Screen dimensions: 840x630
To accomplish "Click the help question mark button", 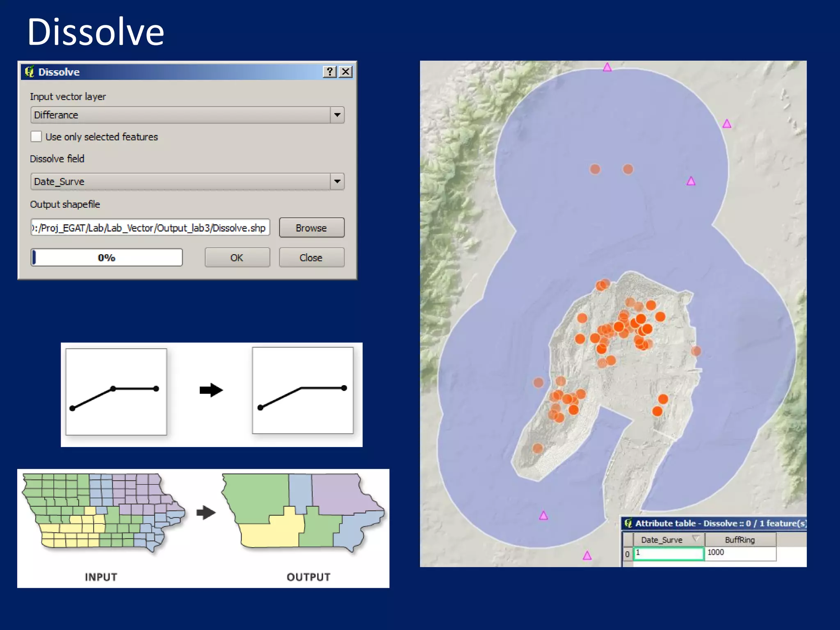I will [x=329, y=72].
